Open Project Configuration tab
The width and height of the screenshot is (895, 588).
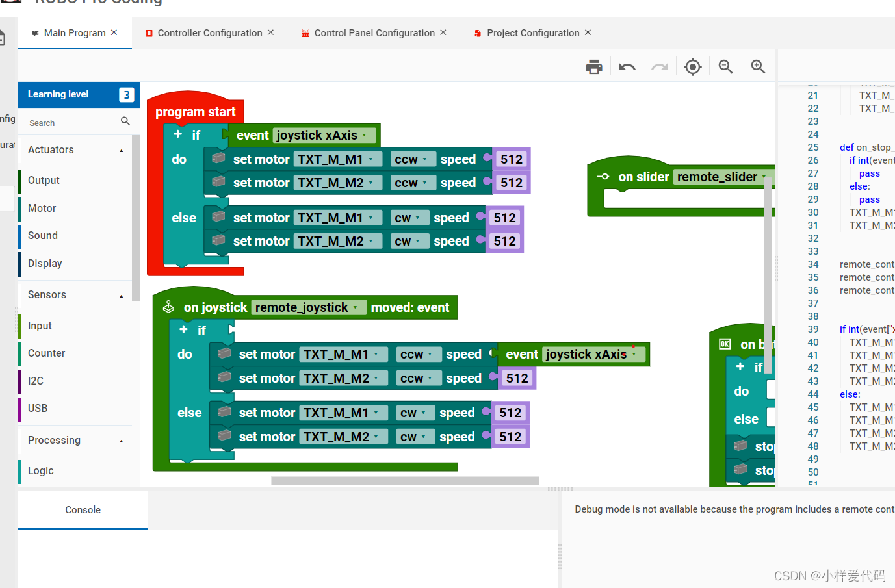click(x=532, y=33)
